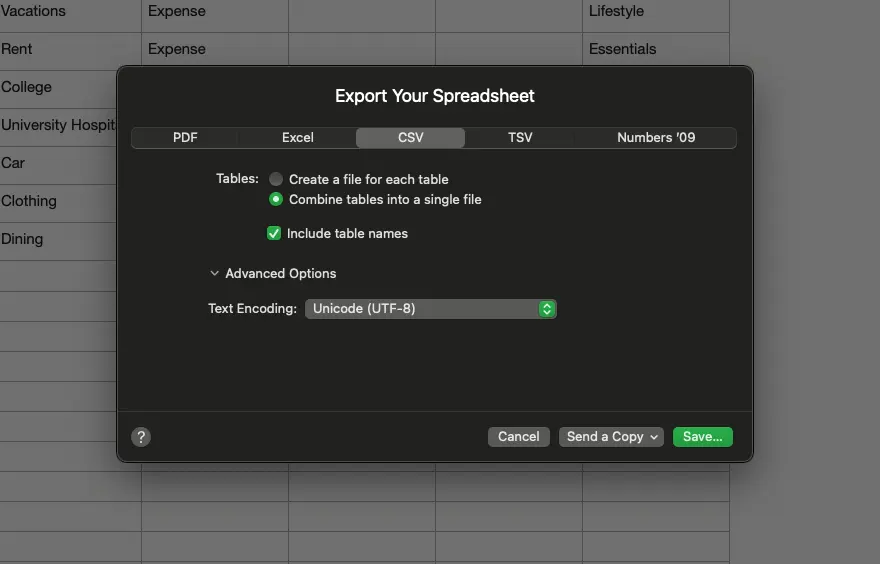Choose the CSV export tab

tap(410, 138)
